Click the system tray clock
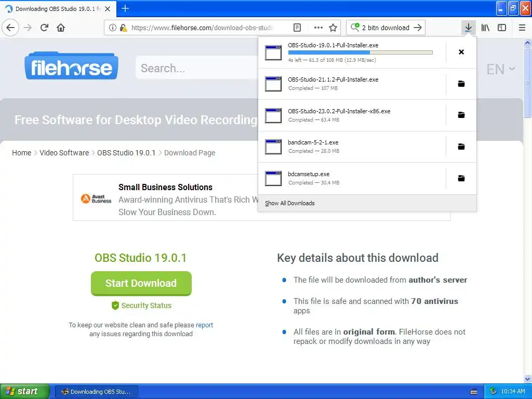The width and height of the screenshot is (532, 399). (513, 391)
